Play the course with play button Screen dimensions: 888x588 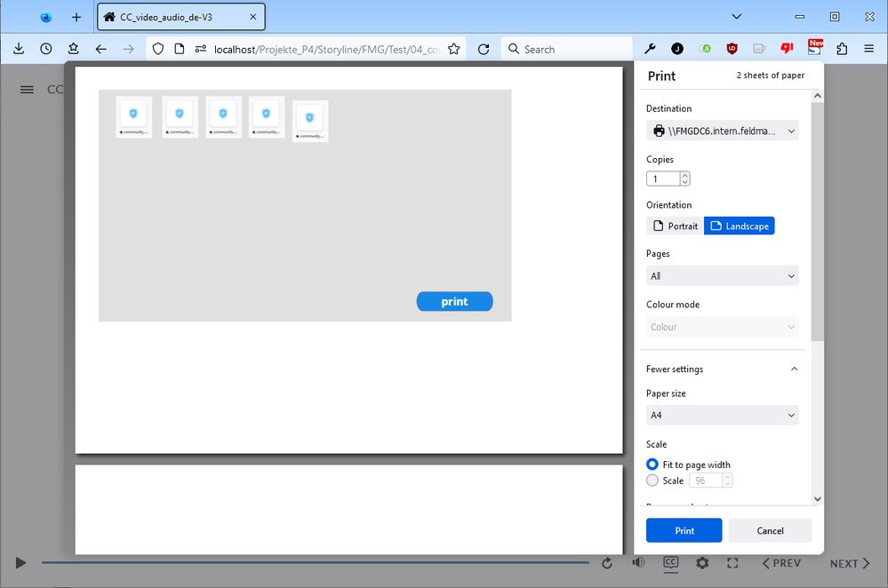tap(20, 562)
